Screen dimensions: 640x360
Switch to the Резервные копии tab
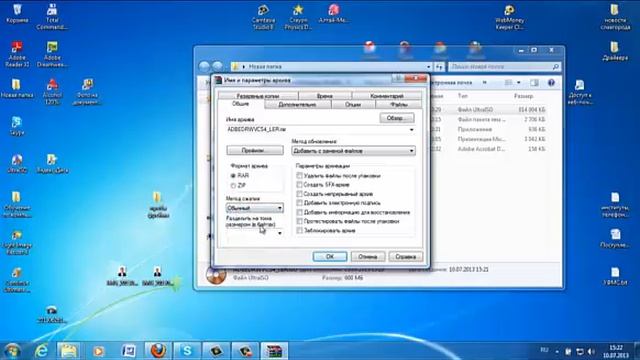[x=258, y=96]
